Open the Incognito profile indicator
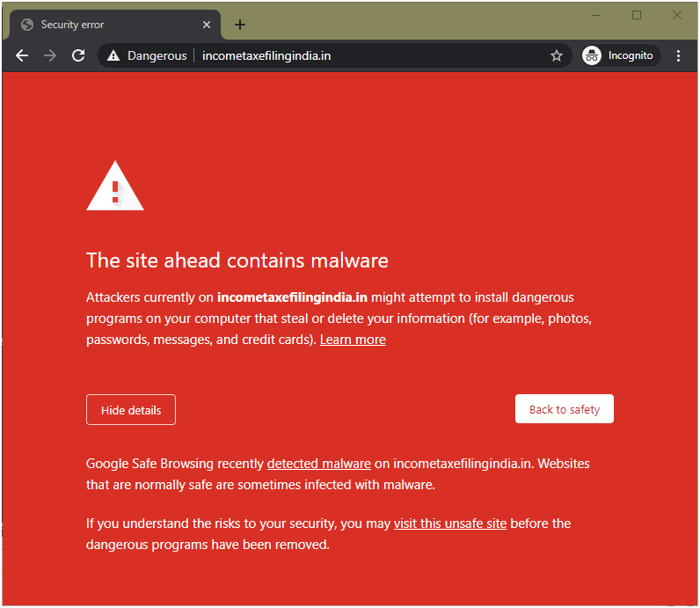The width and height of the screenshot is (700, 608). [621, 55]
